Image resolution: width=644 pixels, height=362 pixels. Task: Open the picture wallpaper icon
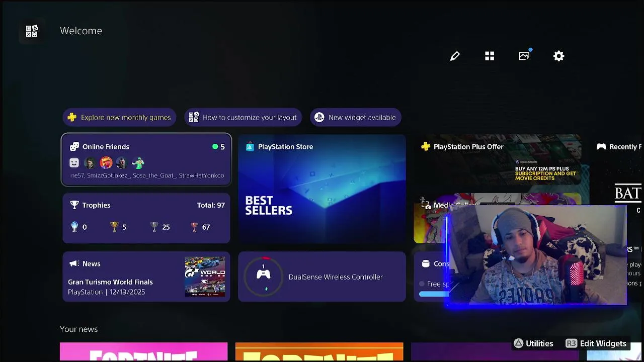click(x=525, y=55)
